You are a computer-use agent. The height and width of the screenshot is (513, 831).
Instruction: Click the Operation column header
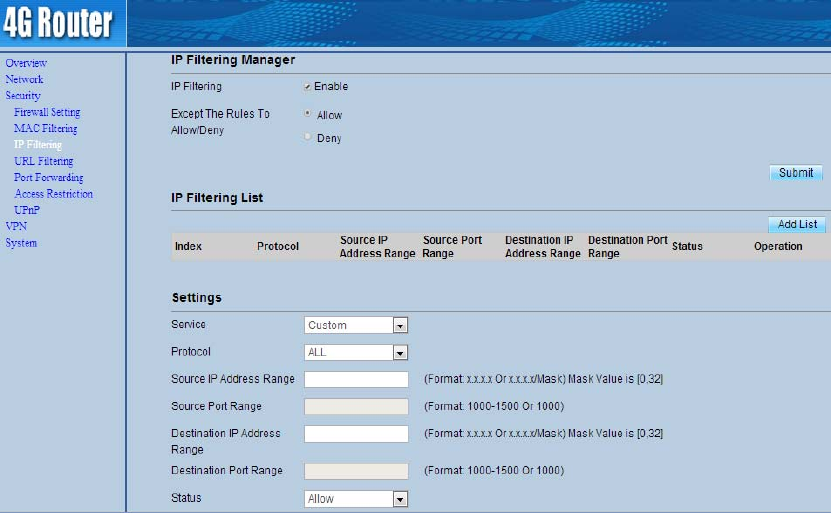(778, 246)
